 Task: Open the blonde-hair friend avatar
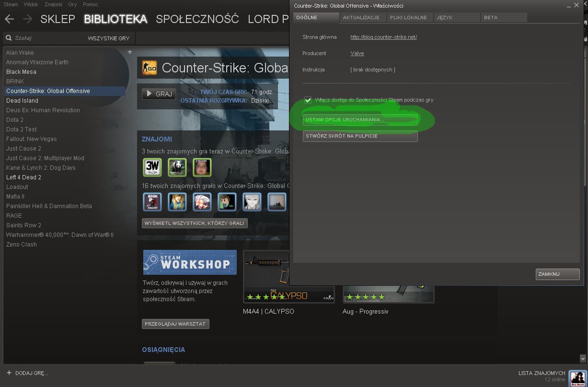177,202
